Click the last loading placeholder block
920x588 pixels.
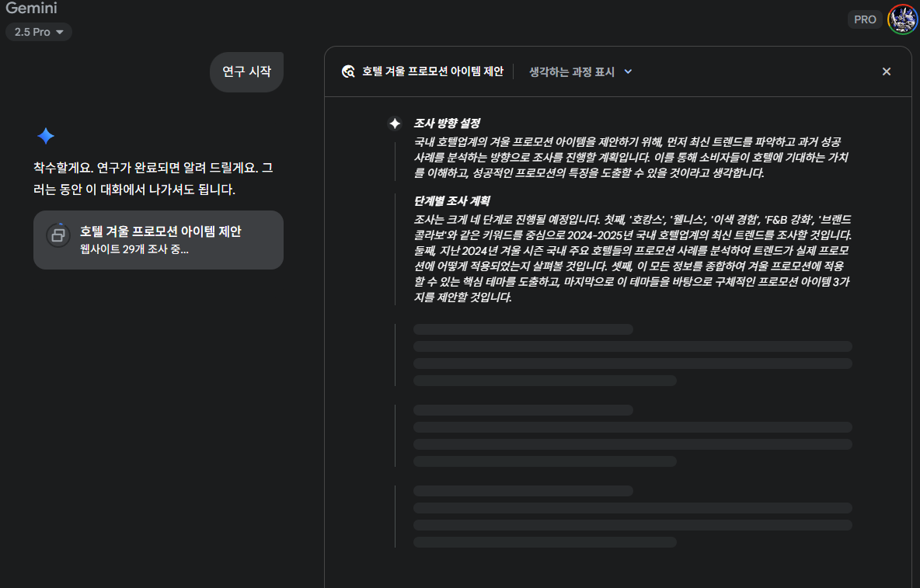pyautogui.click(x=632, y=517)
